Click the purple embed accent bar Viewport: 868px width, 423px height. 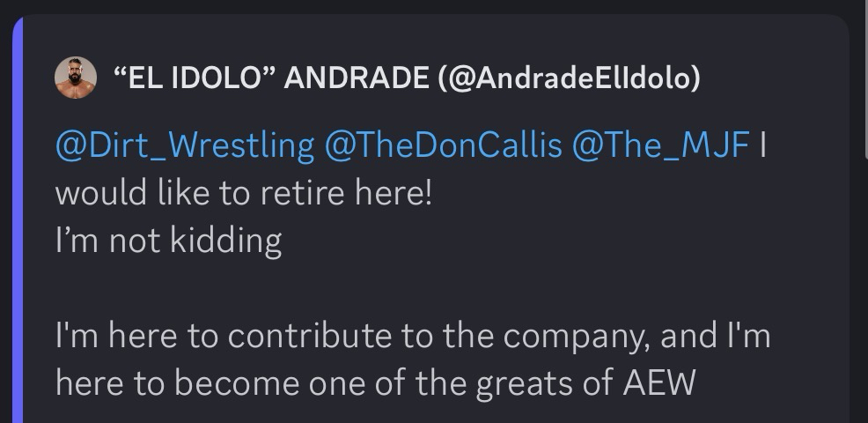18,220
